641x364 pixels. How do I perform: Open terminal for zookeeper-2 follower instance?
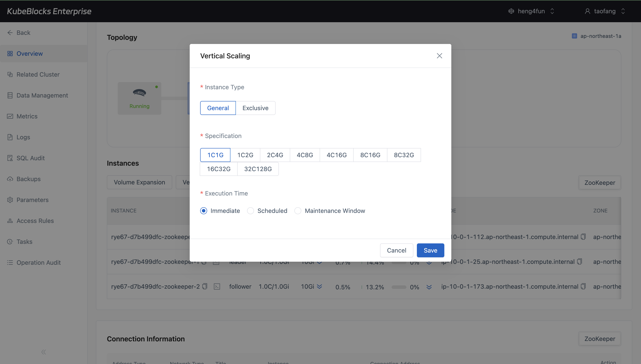pos(217,286)
